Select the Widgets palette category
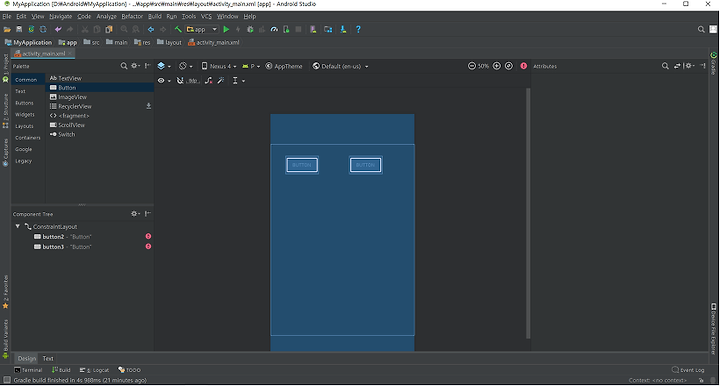Viewport: 720px width, 386px height. [x=25, y=114]
